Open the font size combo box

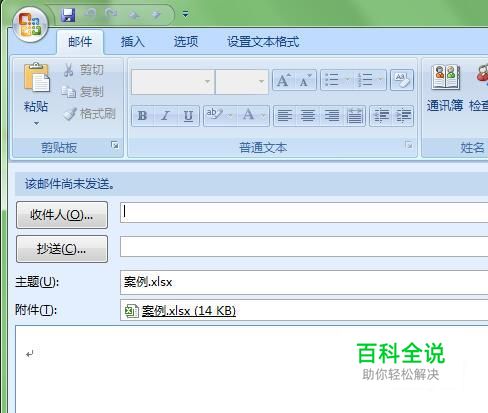point(242,82)
